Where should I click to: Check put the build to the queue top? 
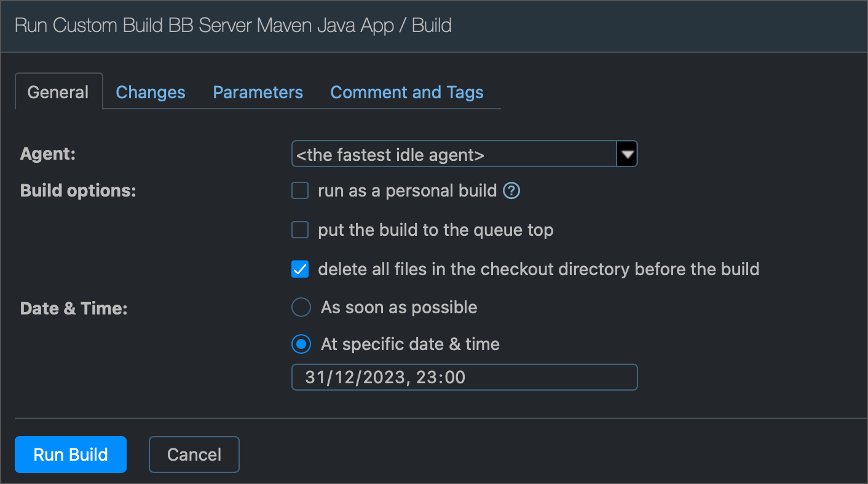coord(299,230)
